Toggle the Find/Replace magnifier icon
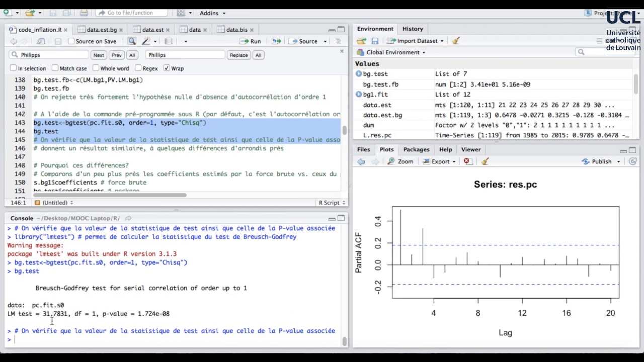Screen dimensions: 644x362 (x=132, y=41)
